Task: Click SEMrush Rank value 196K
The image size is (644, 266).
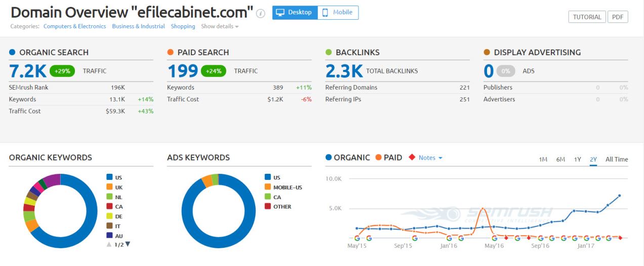Action: [118, 88]
